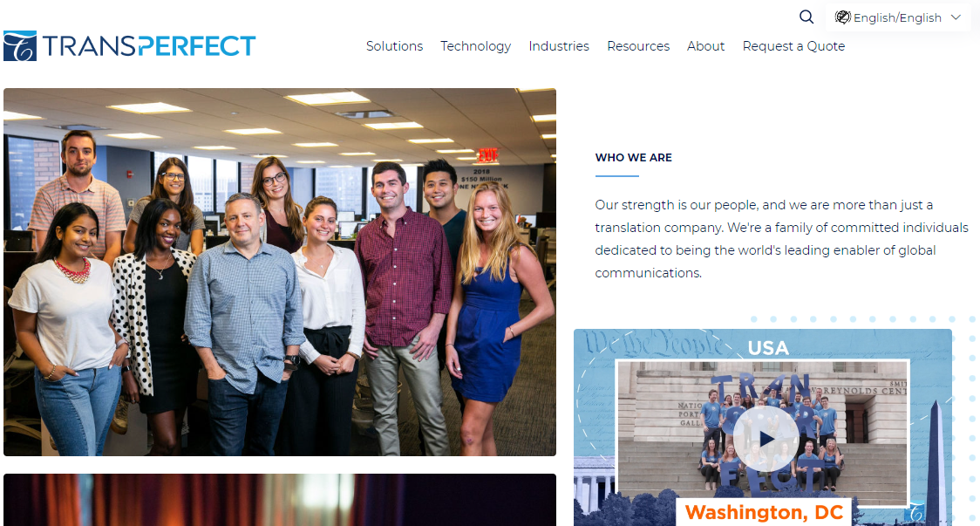The image size is (980, 526).
Task: Click the globe language icon
Action: pos(842,17)
